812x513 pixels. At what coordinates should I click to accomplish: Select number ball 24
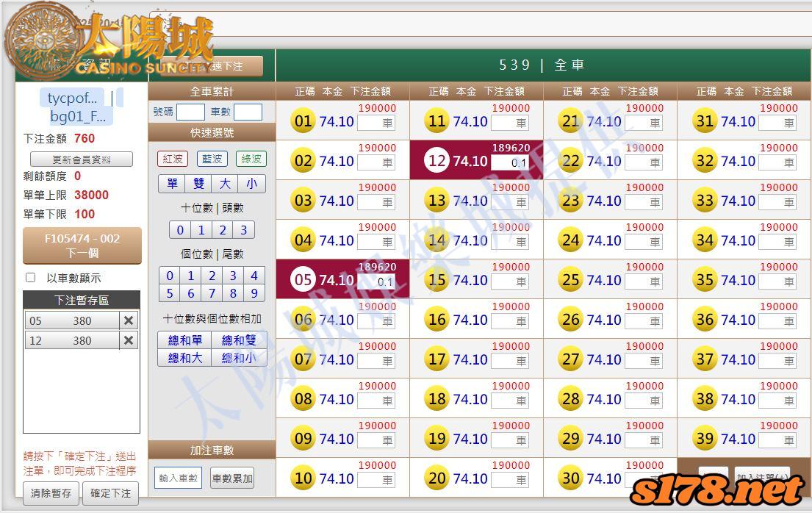pyautogui.click(x=571, y=240)
